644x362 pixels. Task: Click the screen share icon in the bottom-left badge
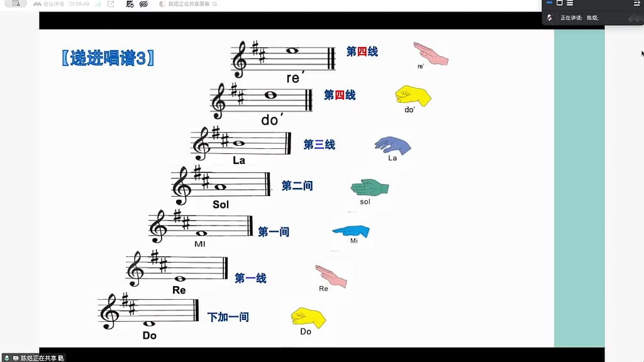[16, 358]
